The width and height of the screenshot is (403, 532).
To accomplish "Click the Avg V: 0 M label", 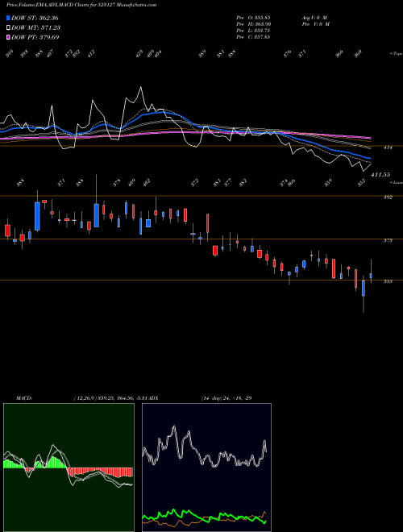I will (x=314, y=18).
